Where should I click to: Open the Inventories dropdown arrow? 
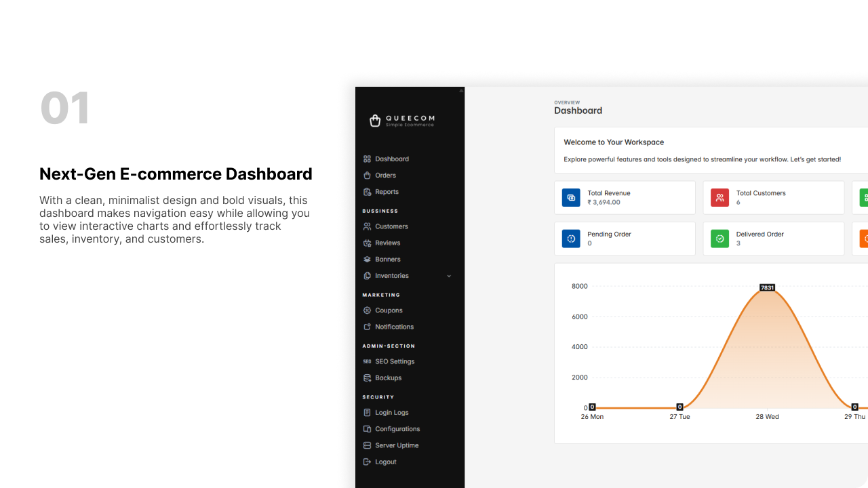[x=449, y=276]
